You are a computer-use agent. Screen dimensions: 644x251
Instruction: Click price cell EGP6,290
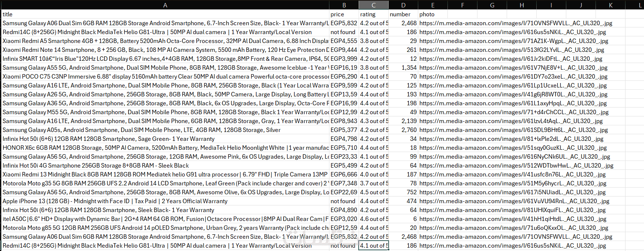344,76
